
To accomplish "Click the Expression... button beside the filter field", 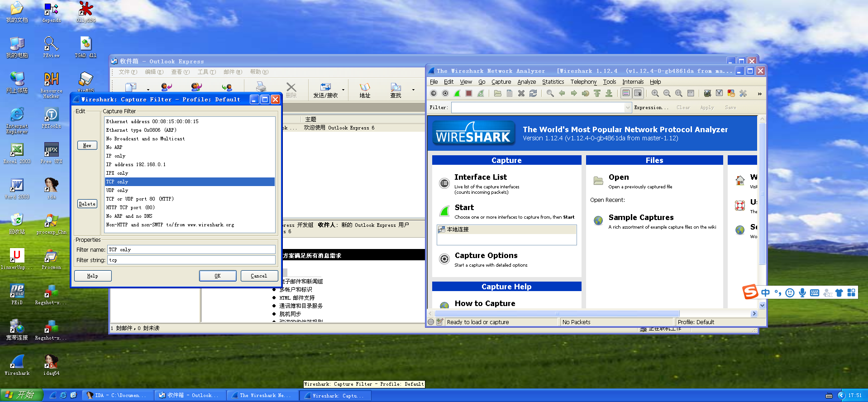I will 651,108.
